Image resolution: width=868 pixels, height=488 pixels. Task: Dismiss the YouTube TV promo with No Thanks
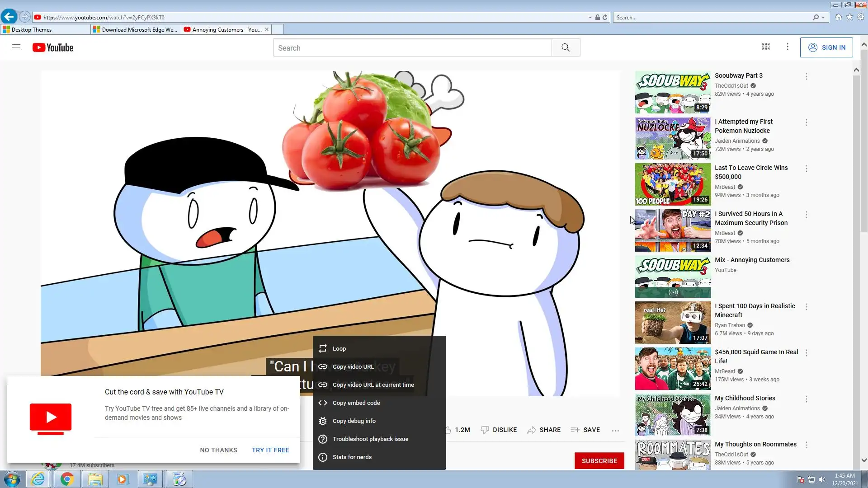[218, 450]
